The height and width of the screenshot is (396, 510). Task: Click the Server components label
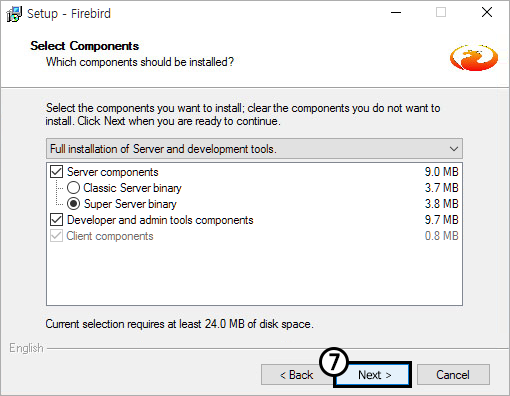pos(113,172)
